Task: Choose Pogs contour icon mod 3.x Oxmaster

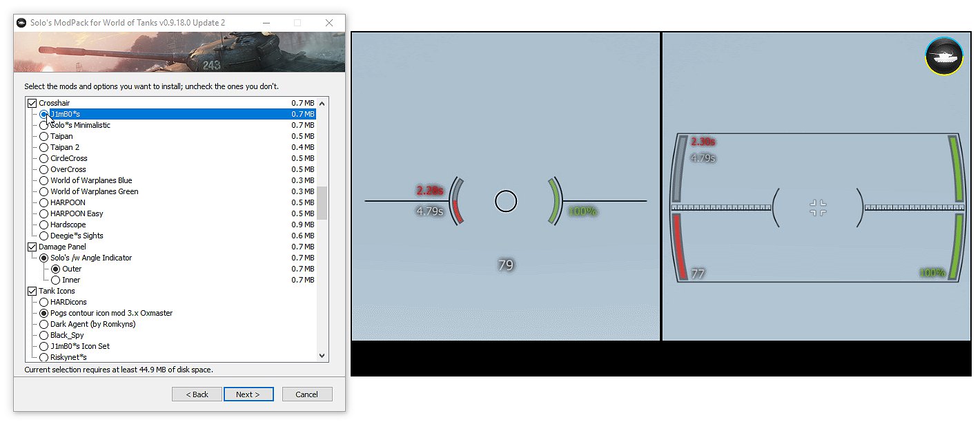Action: [44, 313]
